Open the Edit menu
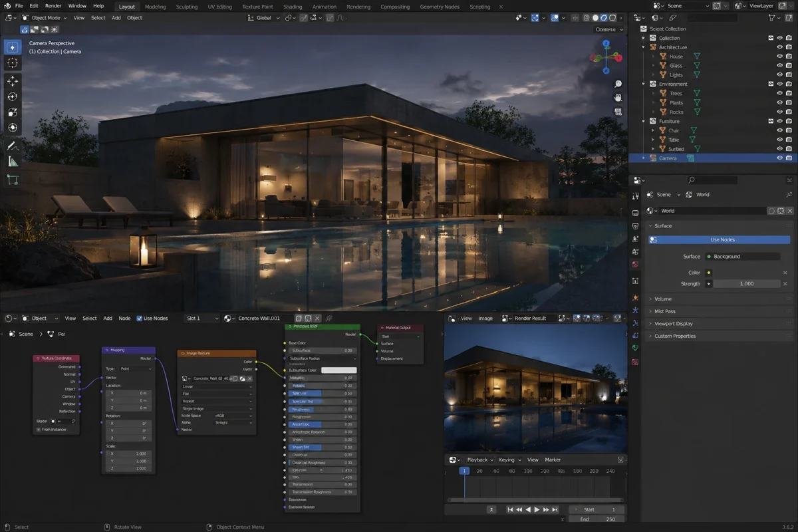Image resolution: width=798 pixels, height=532 pixels. [x=34, y=6]
